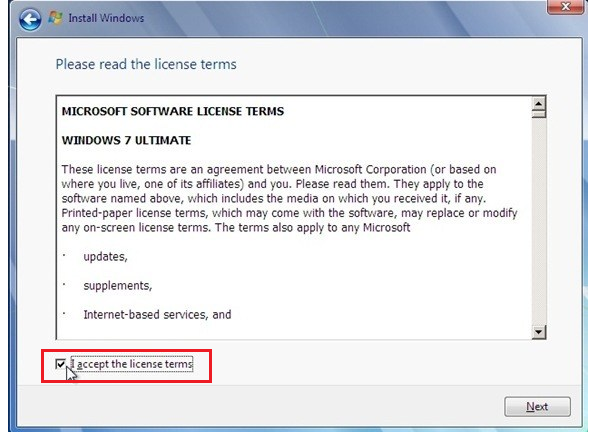Click the line starting "any on-screen license terms"

[236, 227]
